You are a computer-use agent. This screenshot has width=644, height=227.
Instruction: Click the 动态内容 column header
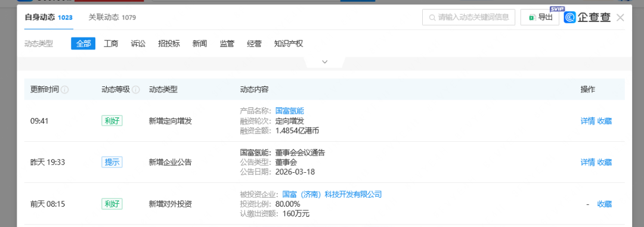click(254, 89)
